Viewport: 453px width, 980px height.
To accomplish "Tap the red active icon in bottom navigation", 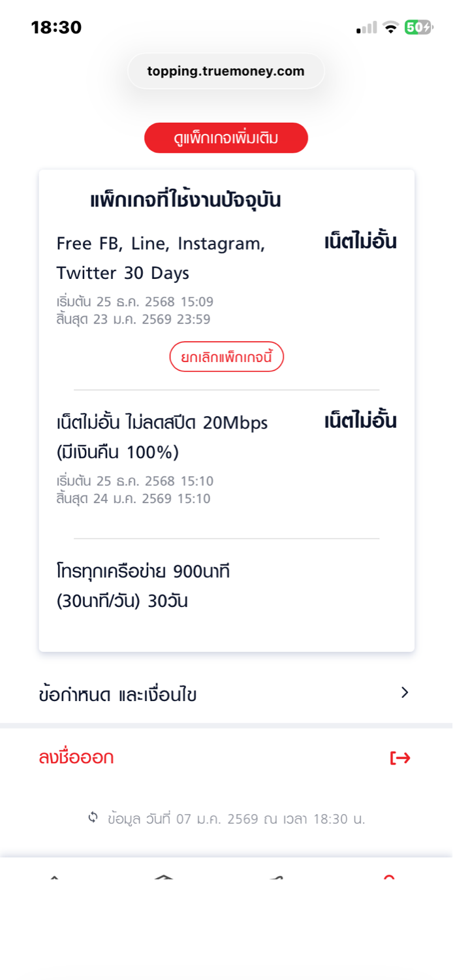I will coord(389,879).
